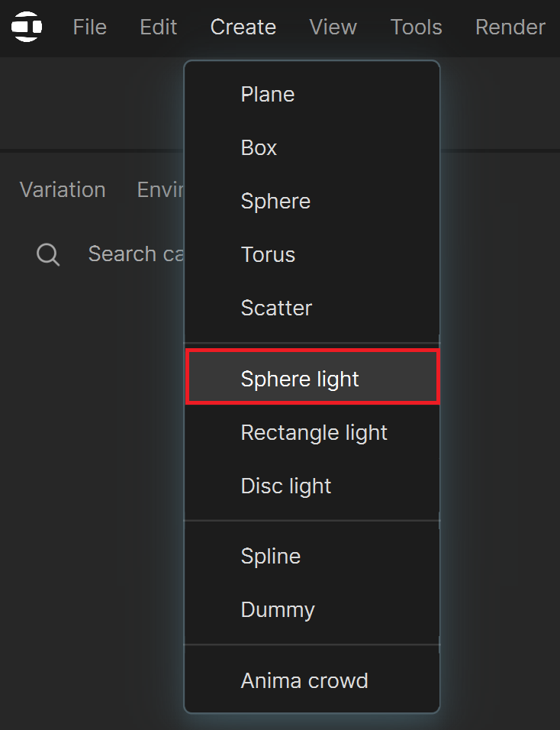
Task: Add a Dummy object
Action: point(312,609)
